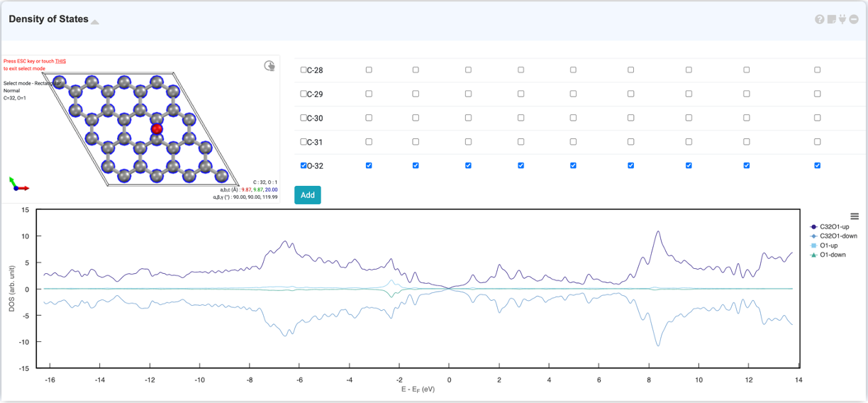
Task: Open the chart hamburger menu
Action: (855, 216)
